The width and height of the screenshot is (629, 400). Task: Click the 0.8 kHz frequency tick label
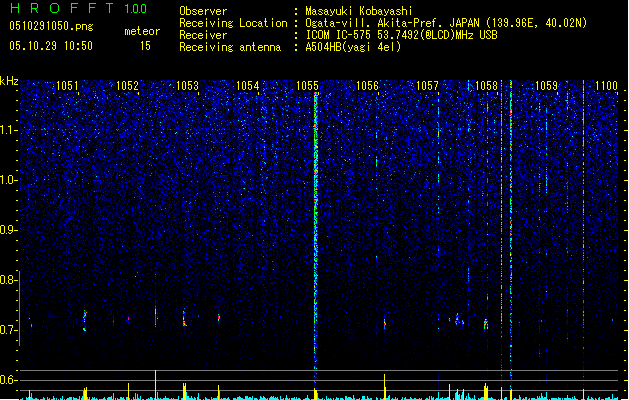8,280
